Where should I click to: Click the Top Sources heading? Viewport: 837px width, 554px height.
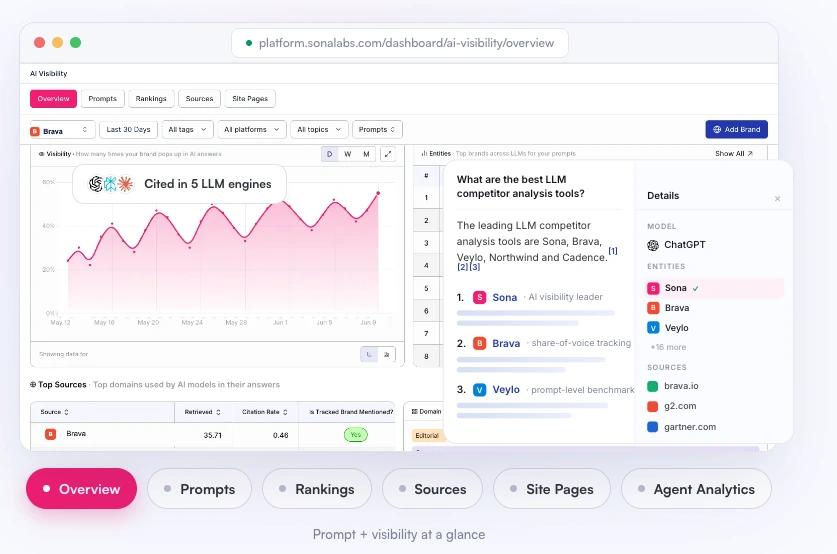point(62,385)
